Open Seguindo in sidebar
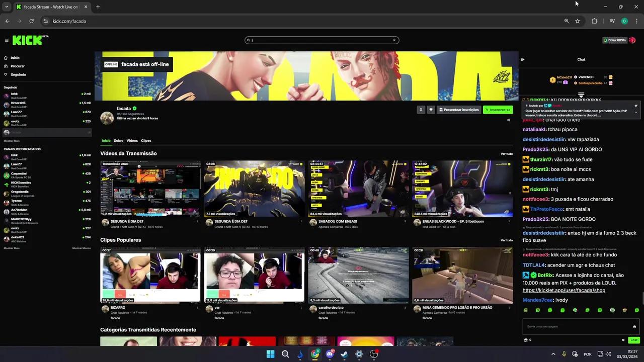The width and height of the screenshot is (644, 362). coord(18,74)
